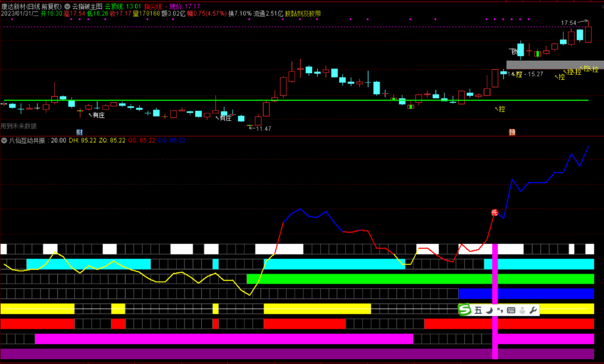Toggle the moon icon on the IME bar
Image resolution: width=604 pixels, height=364 pixels.
pyautogui.click(x=489, y=310)
